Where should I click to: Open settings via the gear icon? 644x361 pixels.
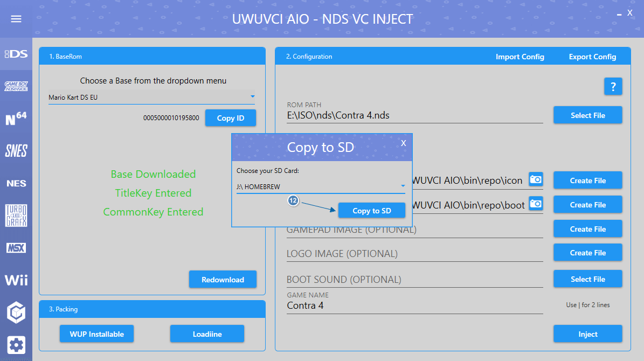(x=17, y=345)
